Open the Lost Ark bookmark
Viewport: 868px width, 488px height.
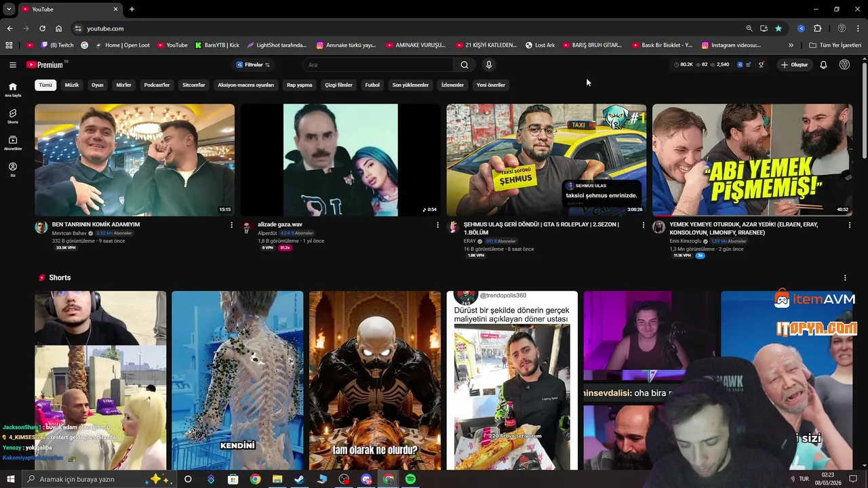[540, 45]
